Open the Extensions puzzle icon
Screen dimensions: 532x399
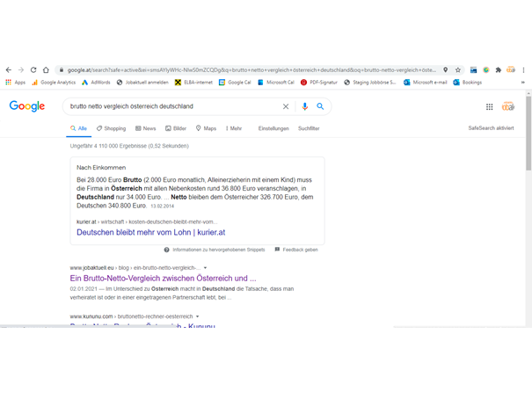click(498, 69)
